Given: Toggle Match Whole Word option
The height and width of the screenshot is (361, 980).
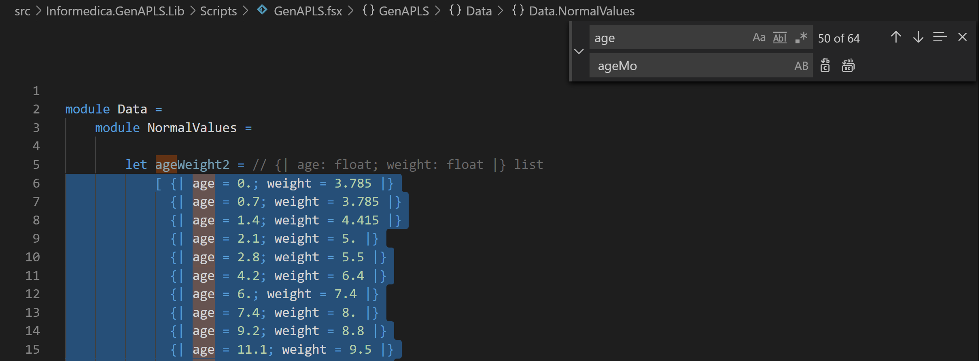Looking at the screenshot, I should click(x=780, y=38).
